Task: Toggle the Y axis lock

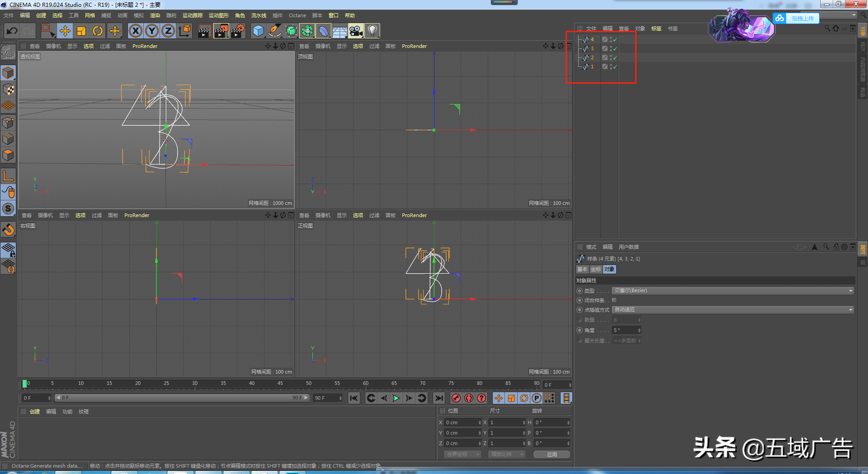Action: point(152,31)
